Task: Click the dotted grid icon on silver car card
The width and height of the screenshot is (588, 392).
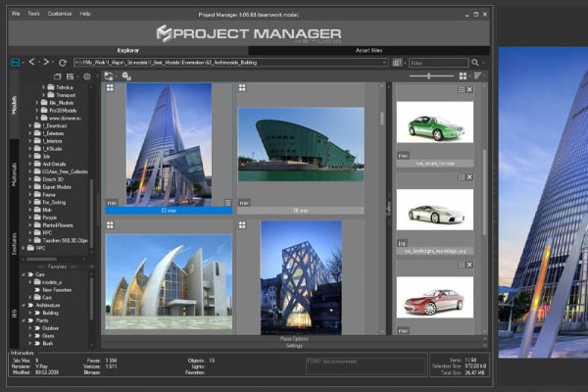Action: 462,177
